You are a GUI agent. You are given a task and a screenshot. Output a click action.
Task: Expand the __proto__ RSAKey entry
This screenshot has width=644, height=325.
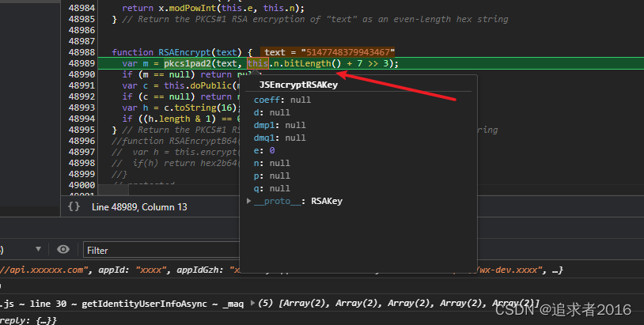point(249,201)
